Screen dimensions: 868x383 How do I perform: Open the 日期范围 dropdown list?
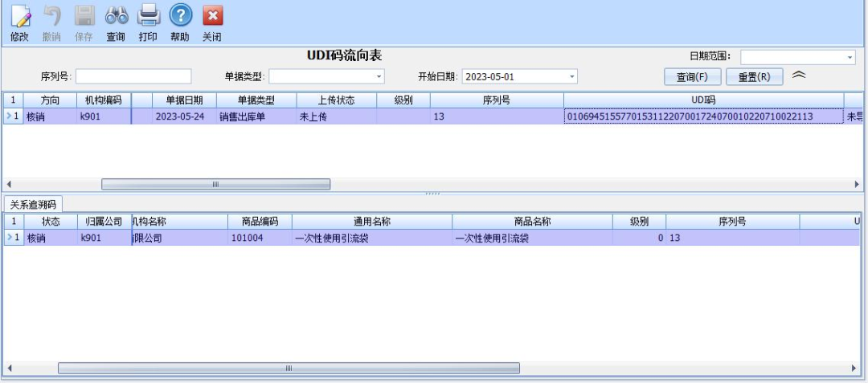(850, 58)
